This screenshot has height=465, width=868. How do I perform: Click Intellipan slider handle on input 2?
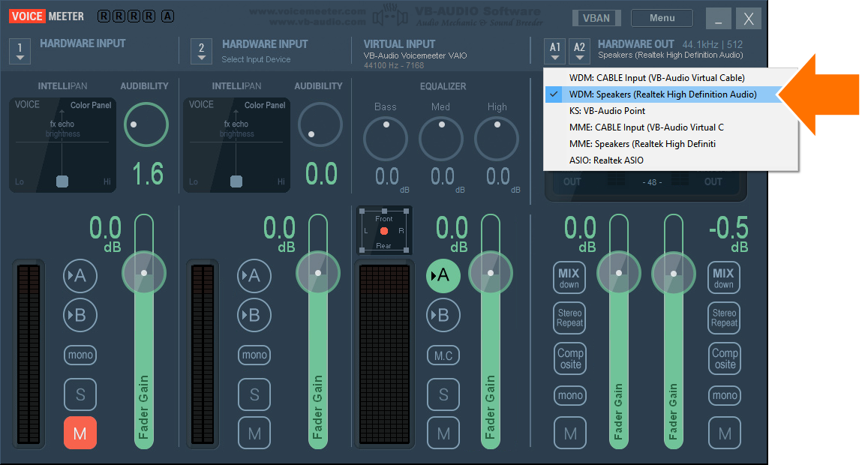236,181
